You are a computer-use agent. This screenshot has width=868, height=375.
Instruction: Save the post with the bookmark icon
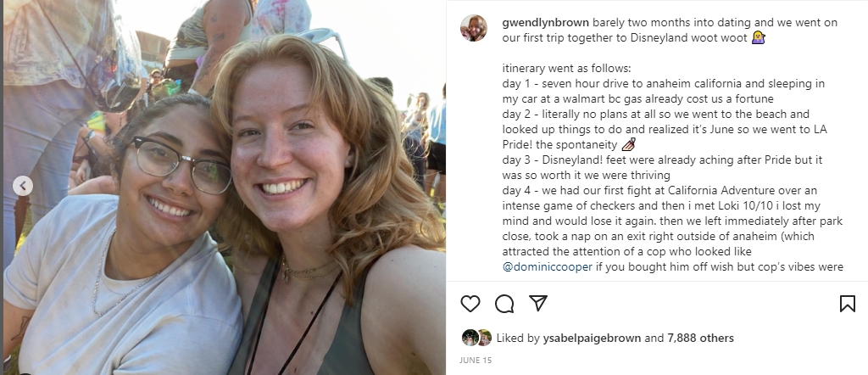point(847,304)
